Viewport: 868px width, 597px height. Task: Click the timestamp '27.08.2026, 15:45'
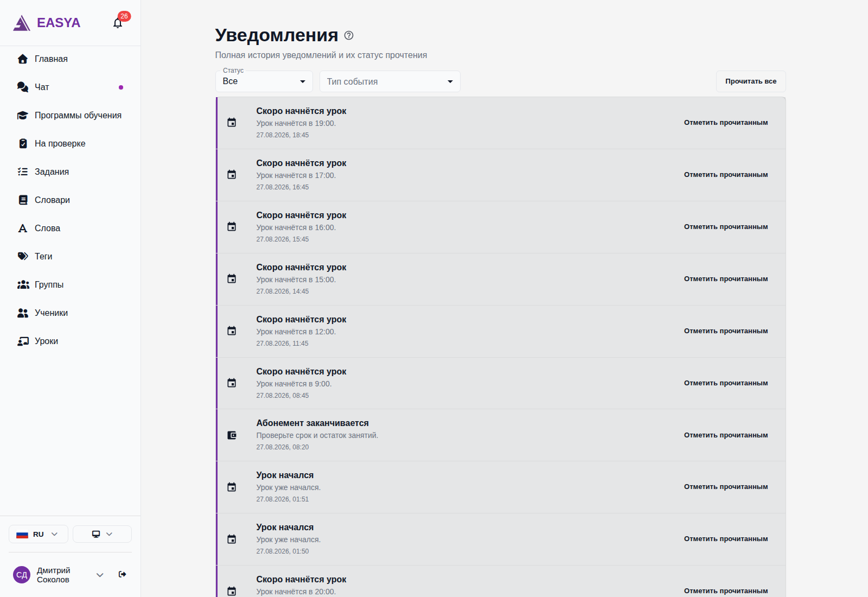[283, 239]
